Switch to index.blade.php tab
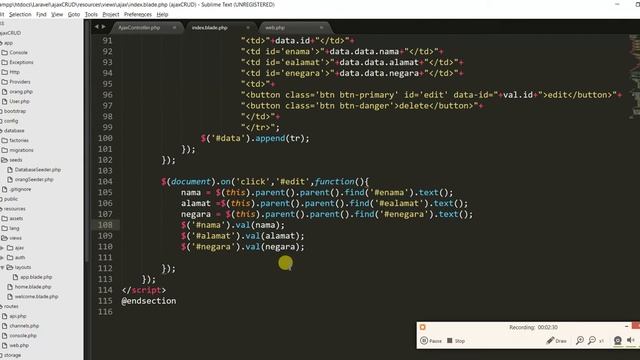This screenshot has width=640, height=360. click(209, 28)
